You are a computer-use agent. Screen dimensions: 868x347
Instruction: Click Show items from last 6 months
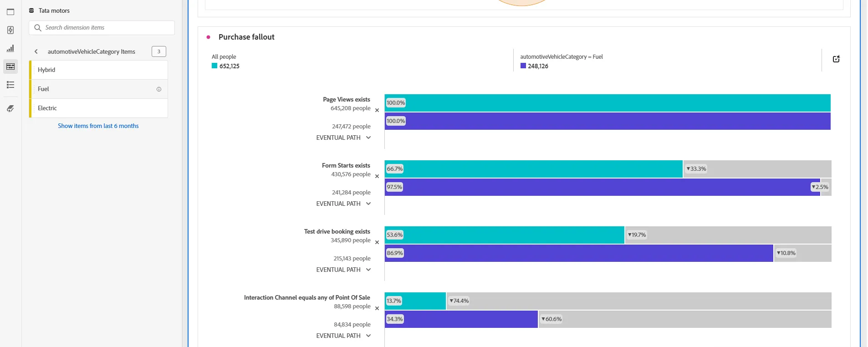pyautogui.click(x=98, y=126)
